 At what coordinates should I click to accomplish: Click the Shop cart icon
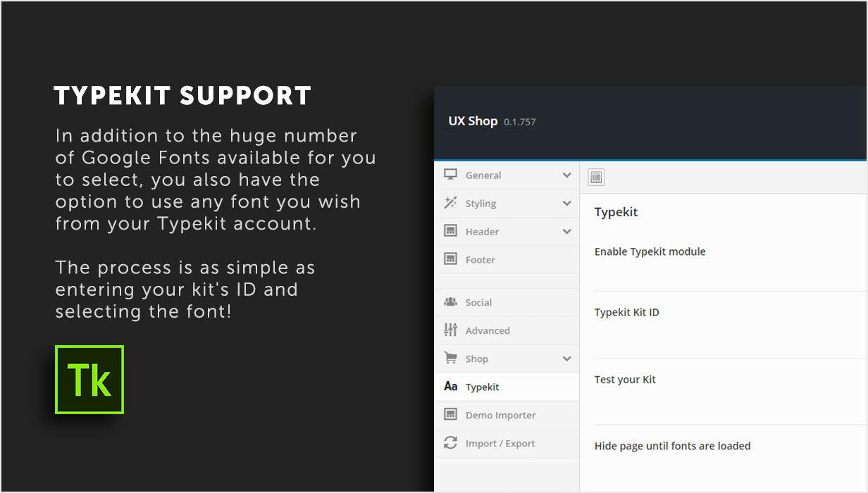(x=450, y=358)
